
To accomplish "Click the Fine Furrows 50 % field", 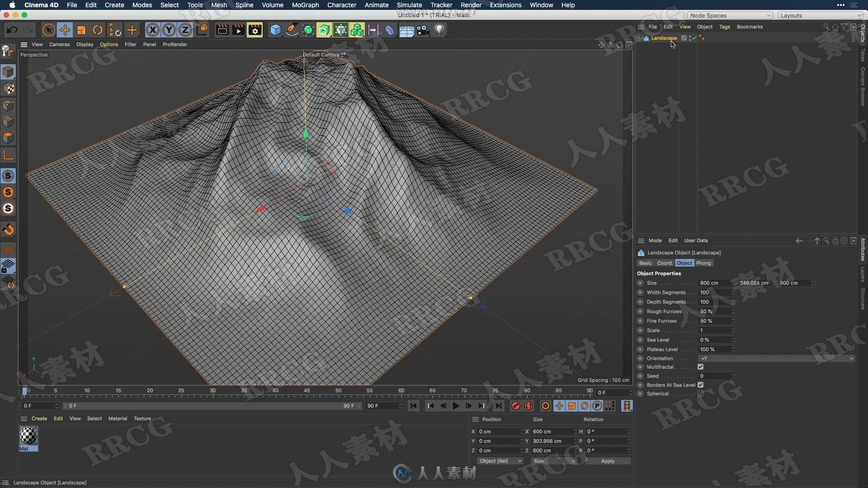I will pos(717,321).
